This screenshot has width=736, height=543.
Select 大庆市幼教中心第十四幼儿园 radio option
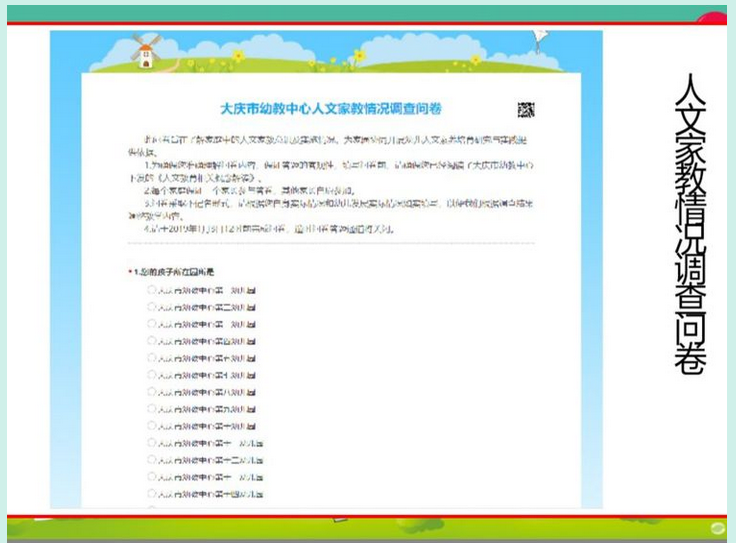[151, 494]
